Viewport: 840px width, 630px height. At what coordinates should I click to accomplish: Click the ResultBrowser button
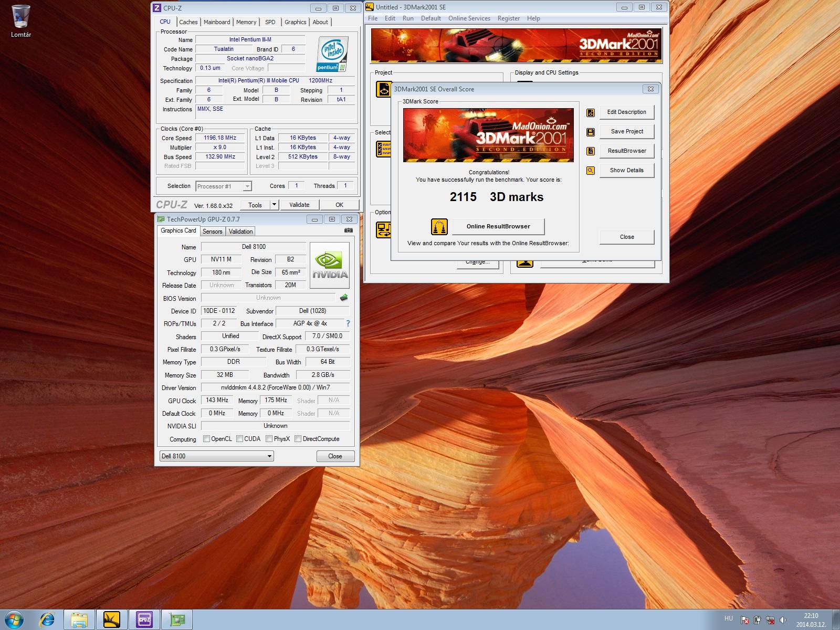627,151
